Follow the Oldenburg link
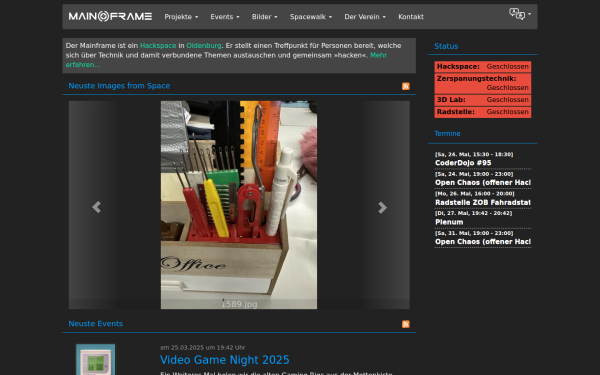 (204, 46)
